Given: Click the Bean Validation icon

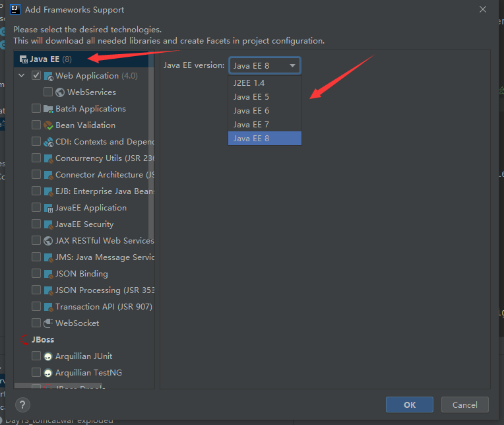Looking at the screenshot, I should [48, 125].
